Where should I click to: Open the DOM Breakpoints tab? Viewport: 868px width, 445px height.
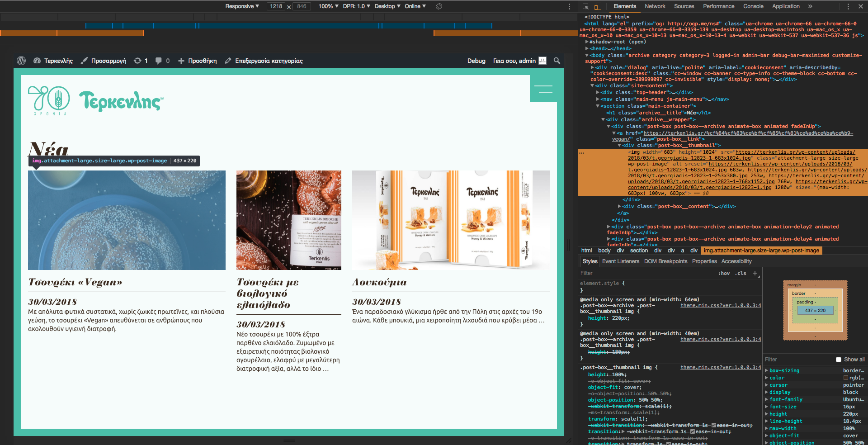coord(665,261)
